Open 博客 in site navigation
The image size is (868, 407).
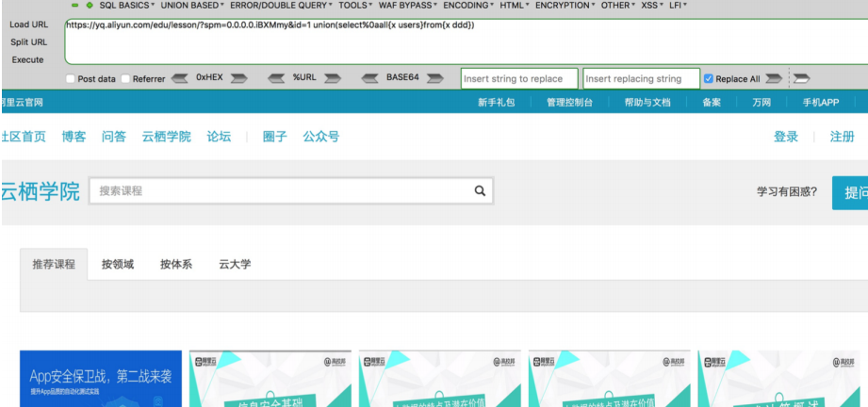(74, 137)
